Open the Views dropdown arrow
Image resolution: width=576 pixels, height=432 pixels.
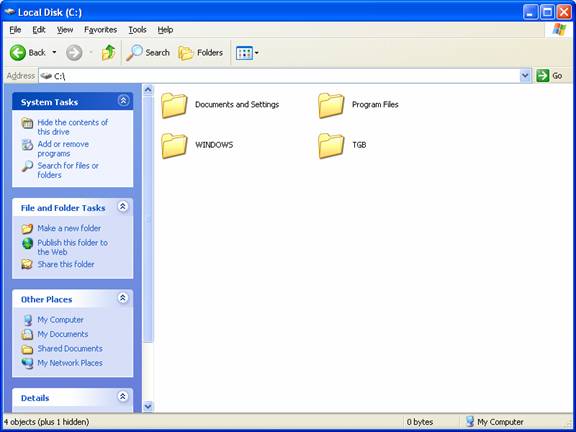pos(256,53)
